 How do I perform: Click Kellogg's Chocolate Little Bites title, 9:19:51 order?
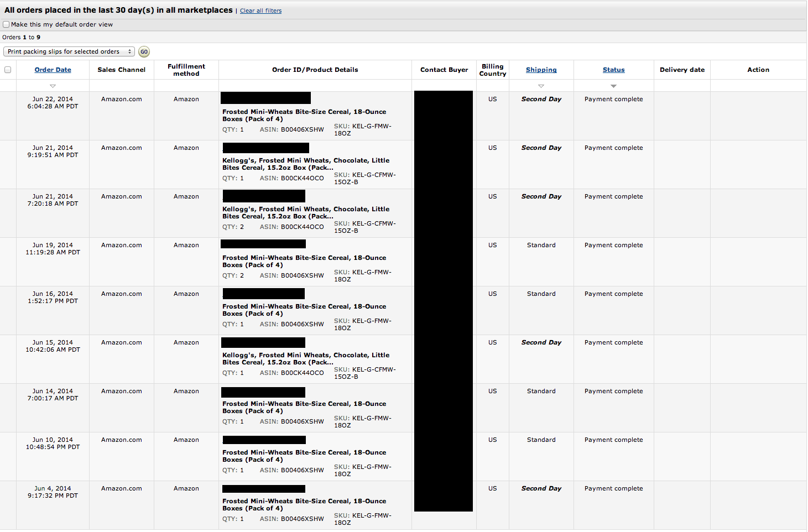click(x=306, y=164)
